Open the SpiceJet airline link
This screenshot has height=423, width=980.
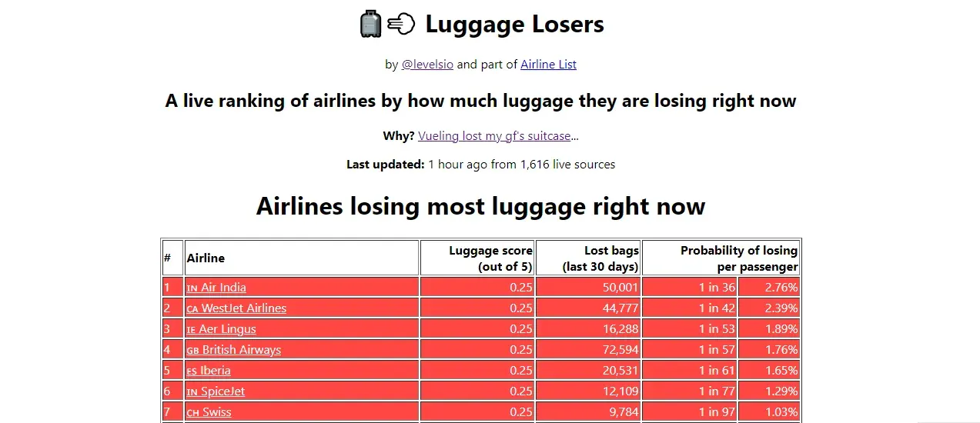click(x=216, y=391)
